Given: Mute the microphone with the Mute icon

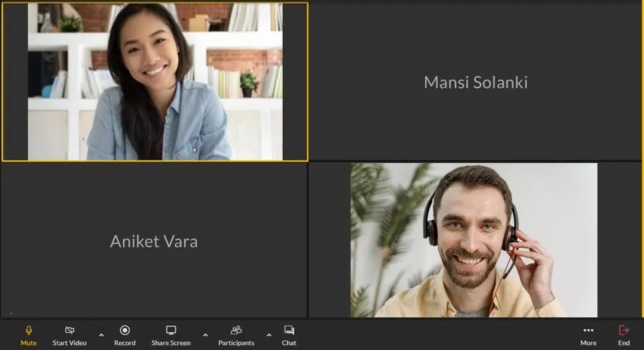Looking at the screenshot, I should (29, 330).
